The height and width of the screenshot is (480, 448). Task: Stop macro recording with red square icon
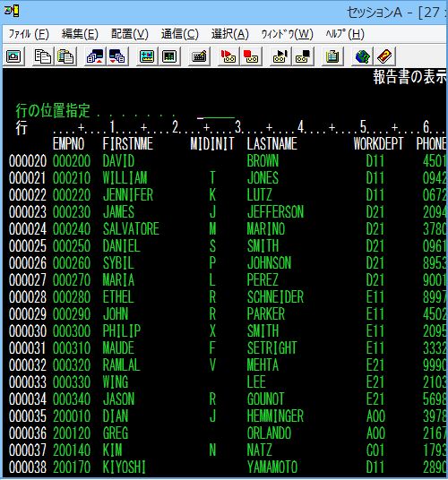coord(251,56)
